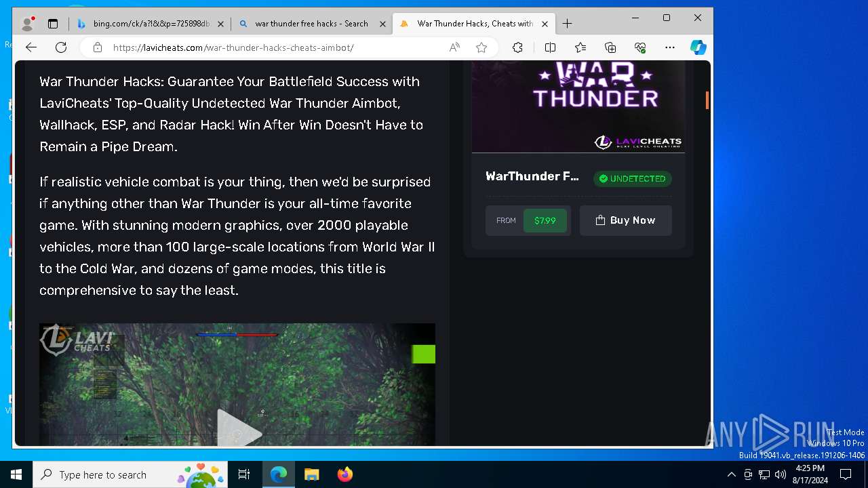Open network status tray icon

coord(764,474)
